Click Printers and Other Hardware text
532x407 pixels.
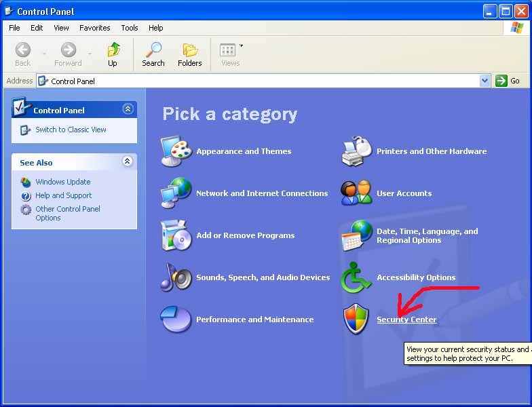(432, 151)
